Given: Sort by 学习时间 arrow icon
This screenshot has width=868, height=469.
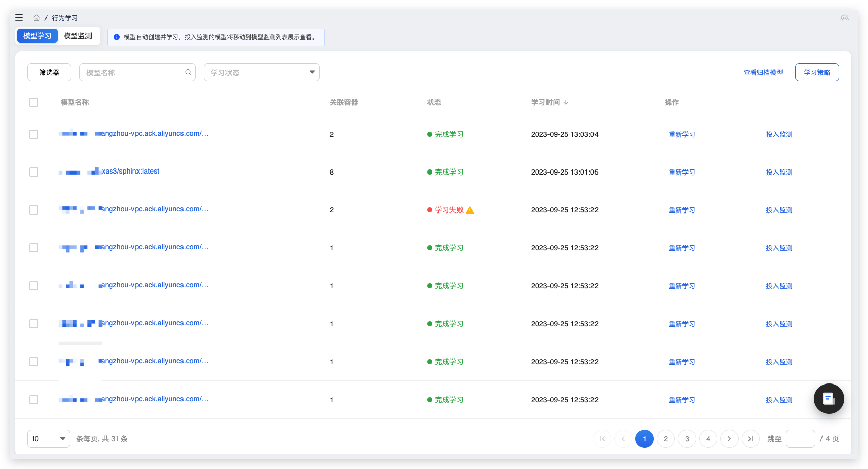Looking at the screenshot, I should [566, 102].
